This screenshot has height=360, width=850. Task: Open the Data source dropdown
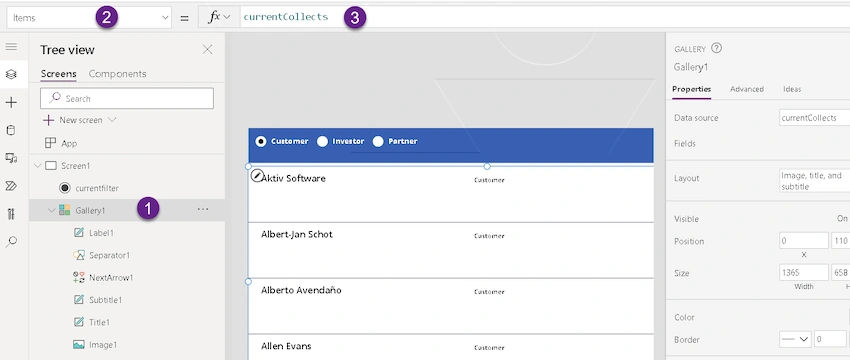814,118
